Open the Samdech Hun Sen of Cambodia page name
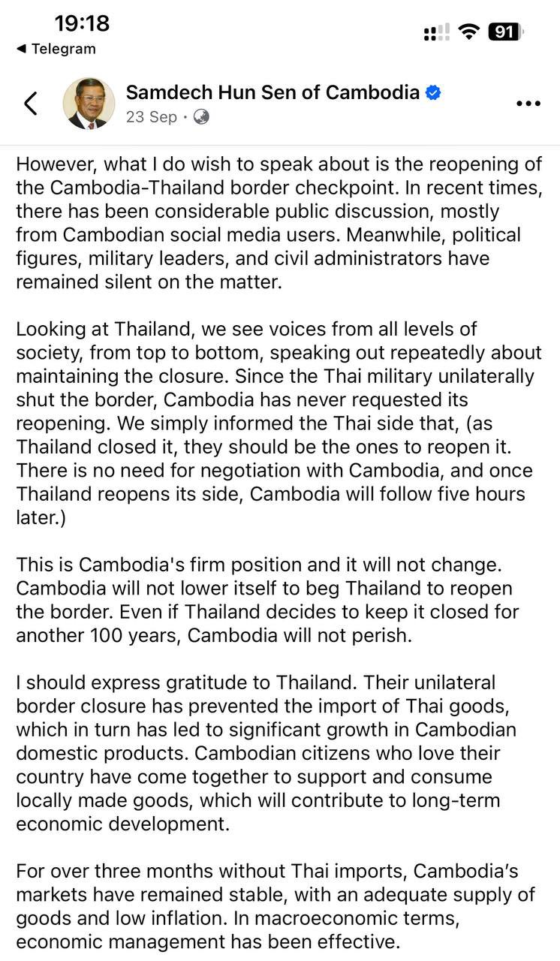The image size is (560, 961). (272, 92)
